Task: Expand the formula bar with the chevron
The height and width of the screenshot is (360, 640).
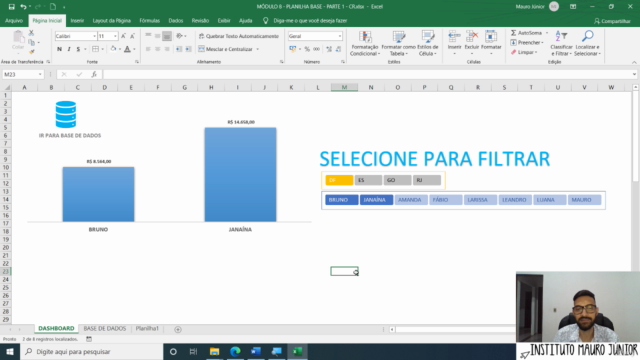Action: tap(634, 74)
